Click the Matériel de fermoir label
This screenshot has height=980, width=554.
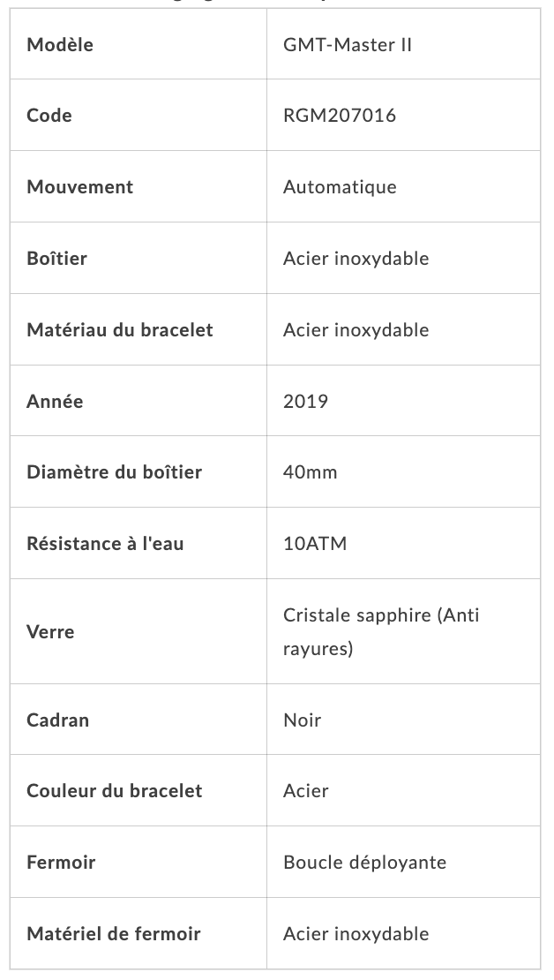point(114,934)
